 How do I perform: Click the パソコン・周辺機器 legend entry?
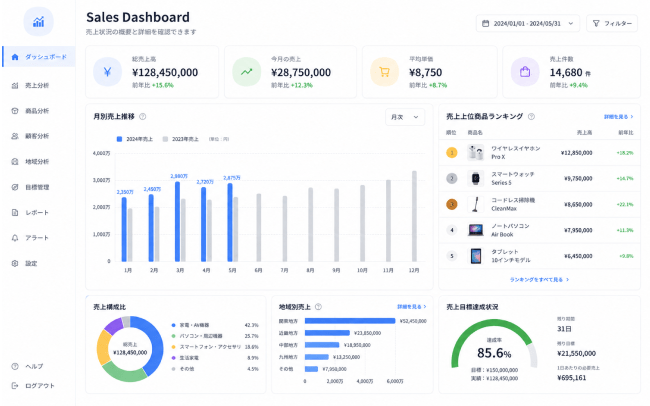215,336
